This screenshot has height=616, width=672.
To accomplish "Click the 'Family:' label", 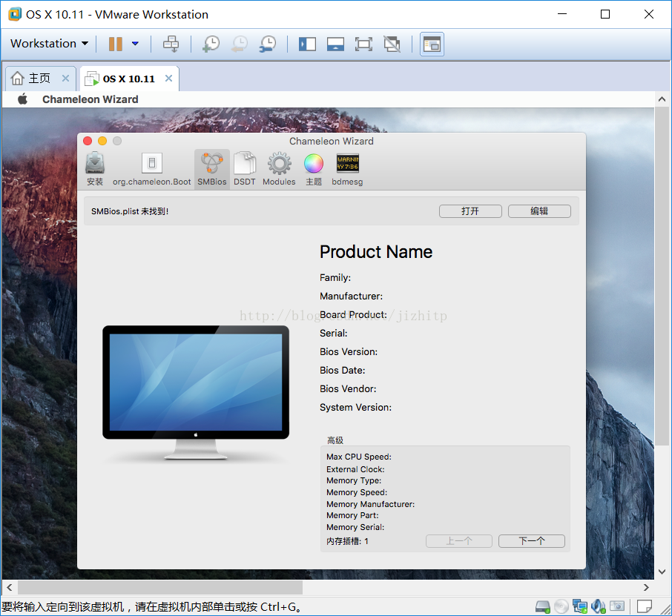I will [335, 277].
